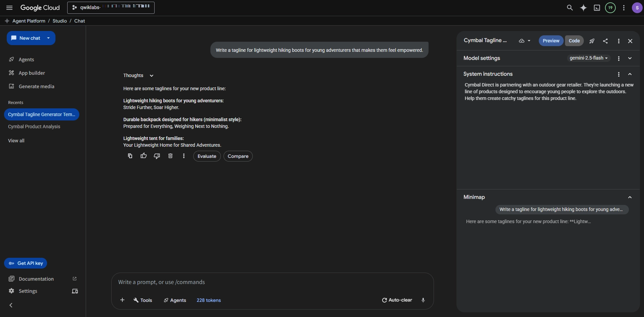Collapse the left sidebar with arrow icon
Image resolution: width=644 pixels, height=317 pixels.
click(x=11, y=305)
